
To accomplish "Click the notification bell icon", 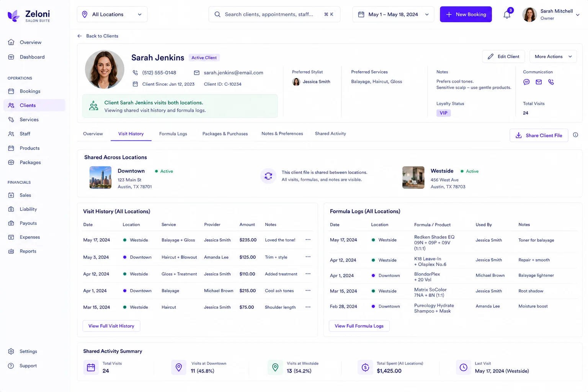I will (507, 15).
